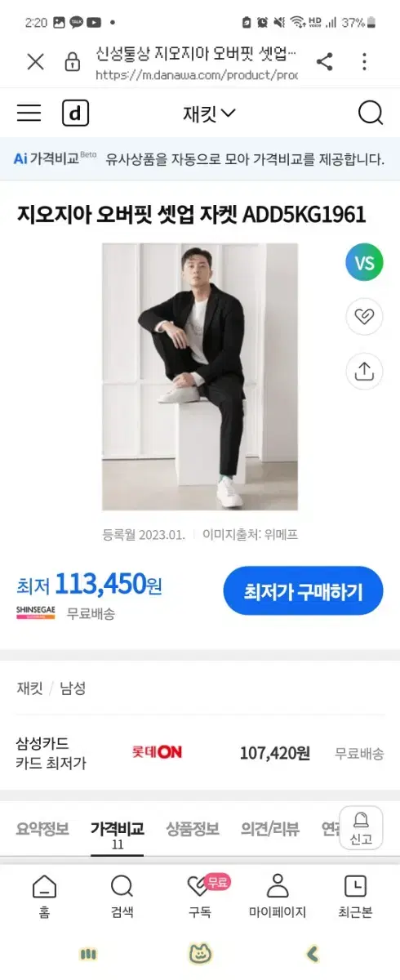
Task: Tap the Danawa 'd' logo icon
Action: (75, 114)
